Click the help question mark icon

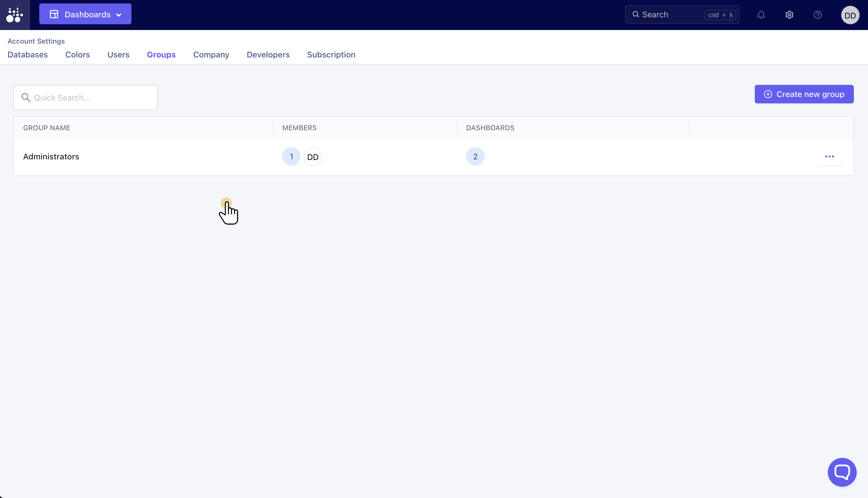(x=817, y=15)
